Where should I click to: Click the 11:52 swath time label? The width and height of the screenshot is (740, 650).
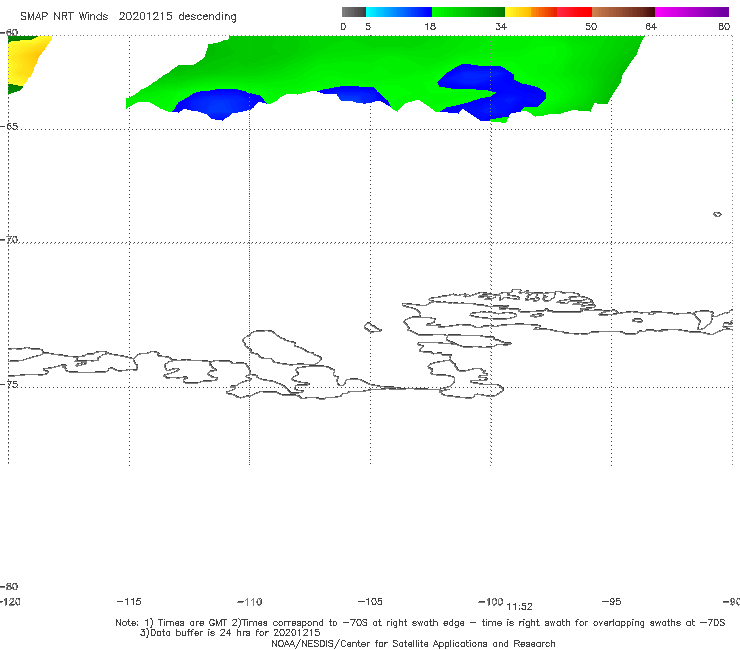click(x=519, y=607)
